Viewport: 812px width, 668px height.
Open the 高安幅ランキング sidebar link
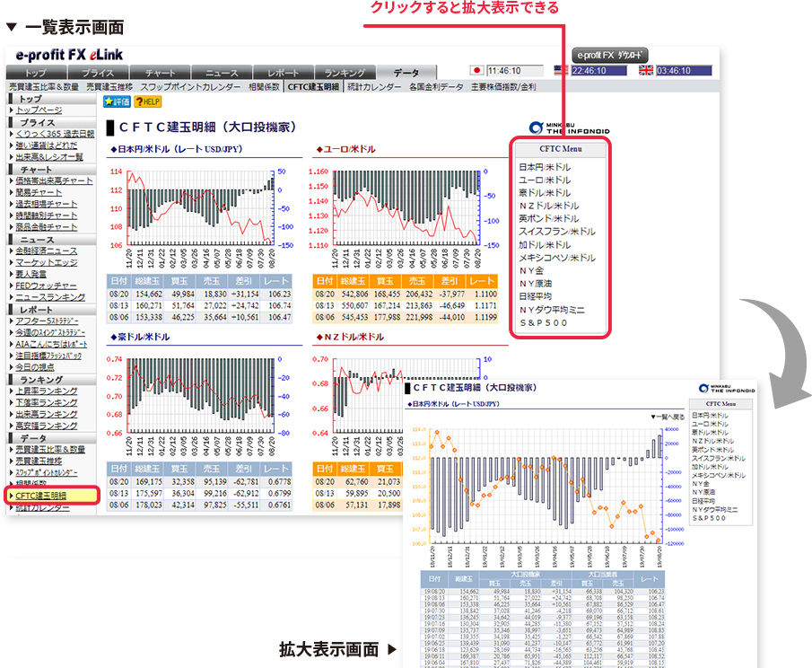point(47,426)
